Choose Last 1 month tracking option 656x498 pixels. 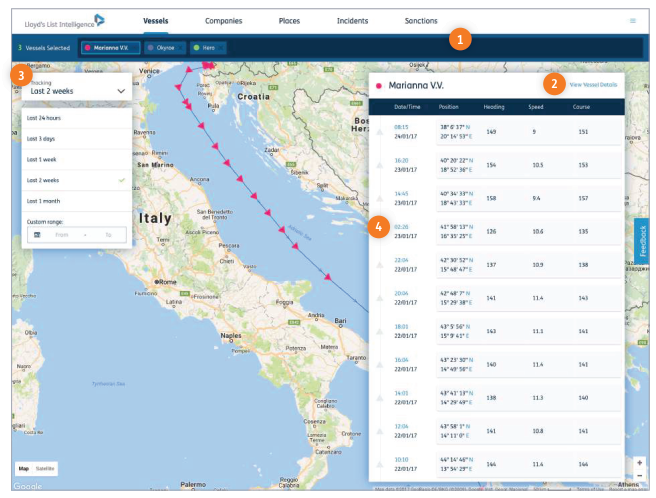[x=77, y=201]
